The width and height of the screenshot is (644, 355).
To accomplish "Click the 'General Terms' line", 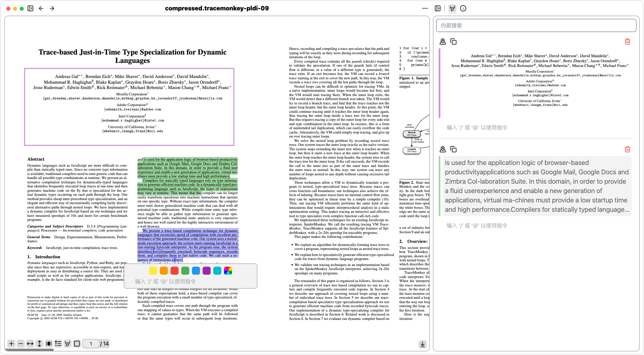I will [77, 239].
